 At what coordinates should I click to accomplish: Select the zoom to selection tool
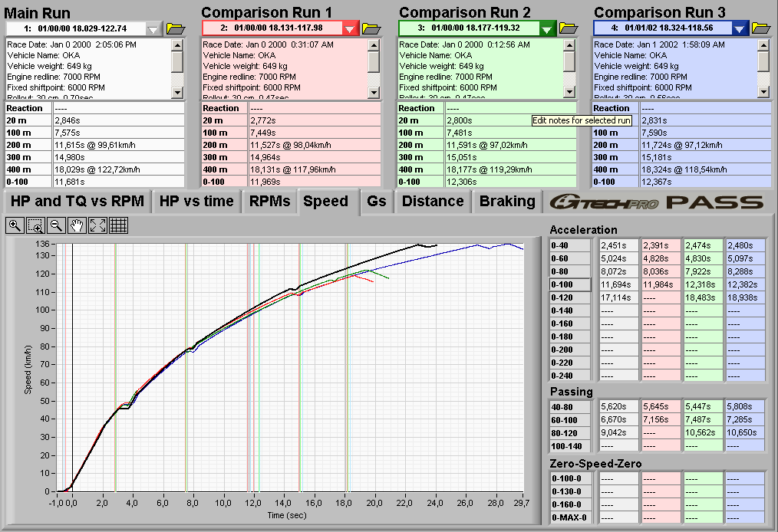(35, 225)
